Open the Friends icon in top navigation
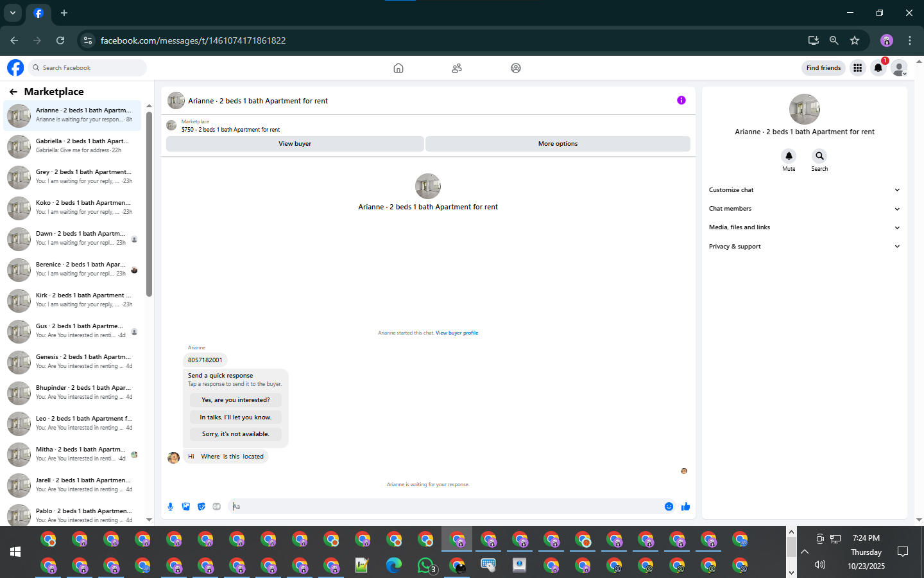 coord(457,68)
